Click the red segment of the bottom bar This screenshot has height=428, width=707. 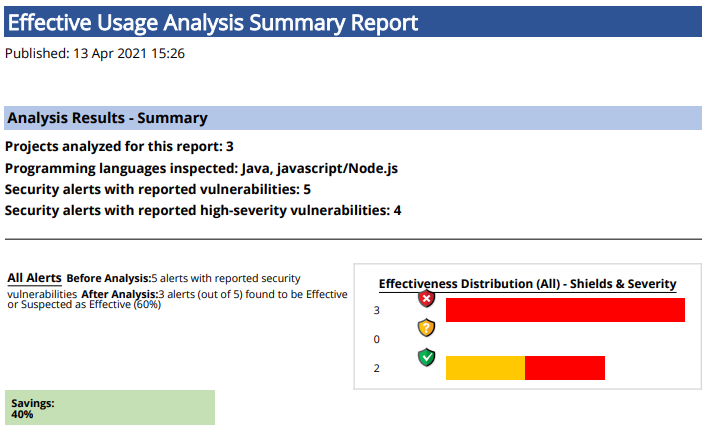tap(565, 368)
